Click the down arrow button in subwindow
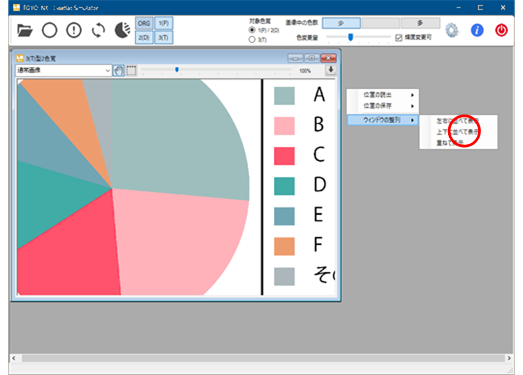523x375 pixels. (331, 70)
